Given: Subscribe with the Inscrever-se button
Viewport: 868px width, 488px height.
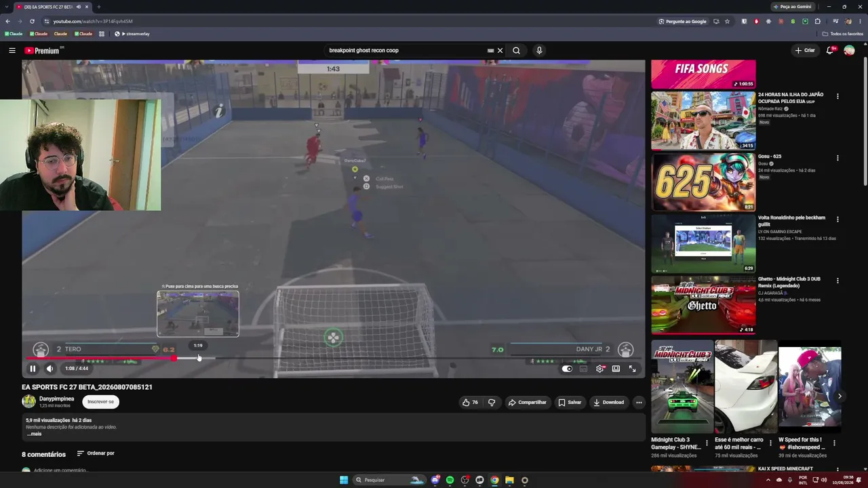Looking at the screenshot, I should (100, 402).
